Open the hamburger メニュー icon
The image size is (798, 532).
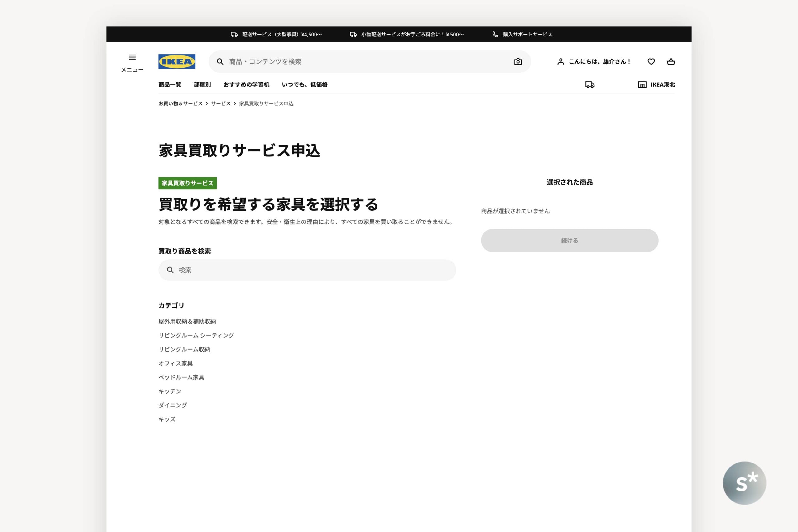click(132, 57)
